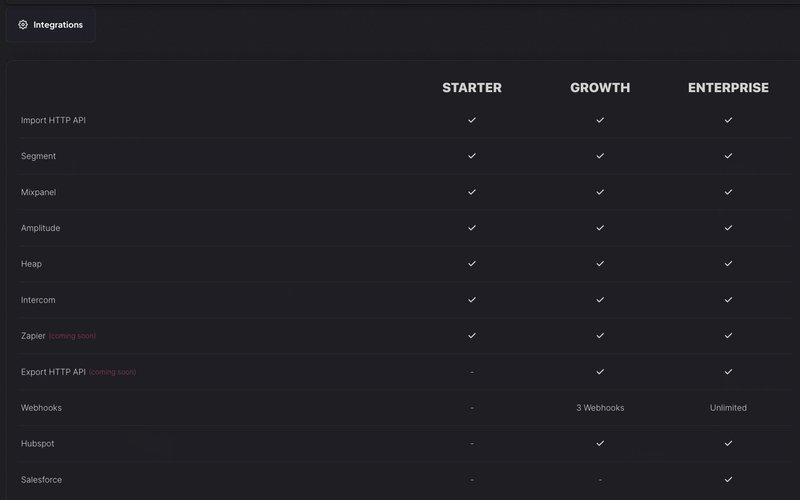Click the Export HTTP API coming soon label
This screenshot has width=800, height=500.
click(113, 373)
